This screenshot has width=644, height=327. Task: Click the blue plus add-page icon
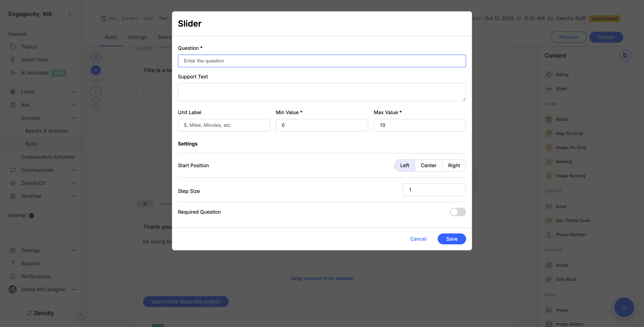pyautogui.click(x=96, y=70)
